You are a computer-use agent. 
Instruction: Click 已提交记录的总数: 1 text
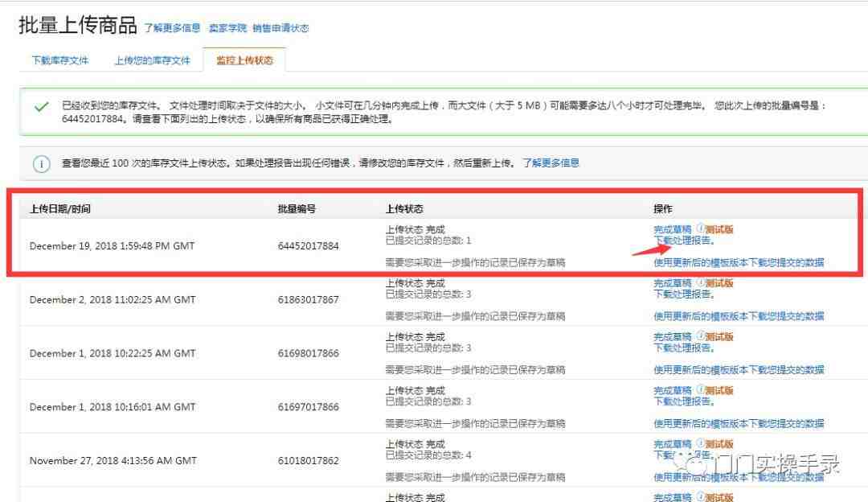428,241
